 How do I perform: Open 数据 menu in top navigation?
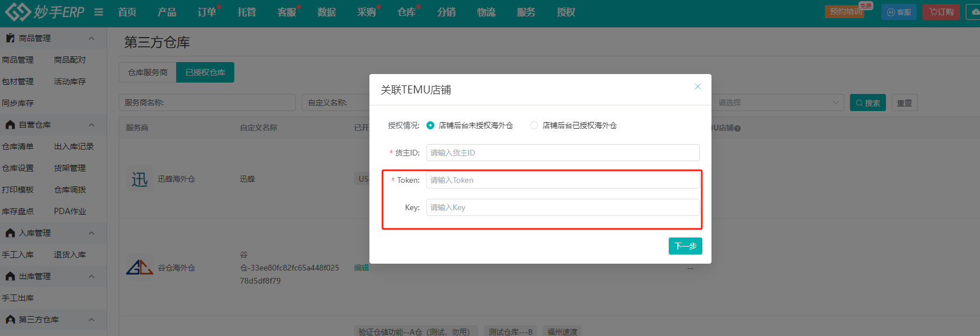(x=327, y=12)
